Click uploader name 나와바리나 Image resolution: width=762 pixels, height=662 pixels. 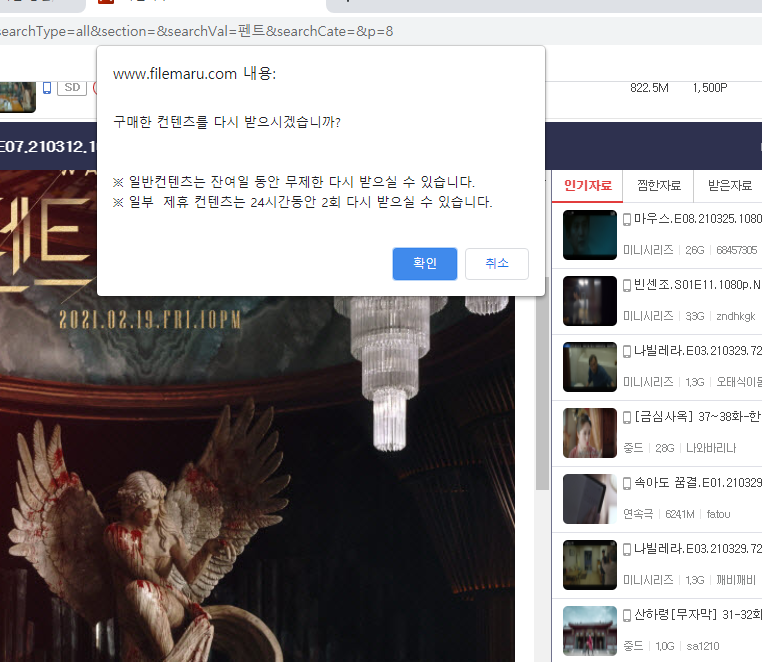coord(710,448)
